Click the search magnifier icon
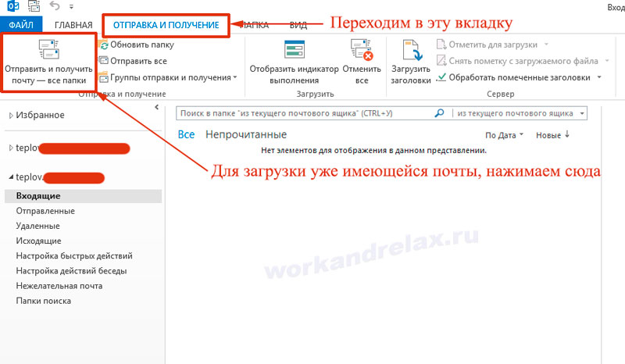This screenshot has height=364, width=625. click(x=439, y=113)
